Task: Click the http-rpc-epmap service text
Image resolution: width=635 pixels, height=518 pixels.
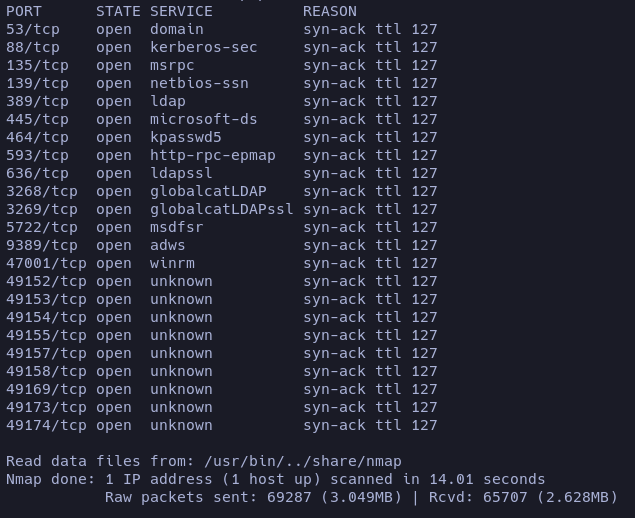Action: pos(212,155)
